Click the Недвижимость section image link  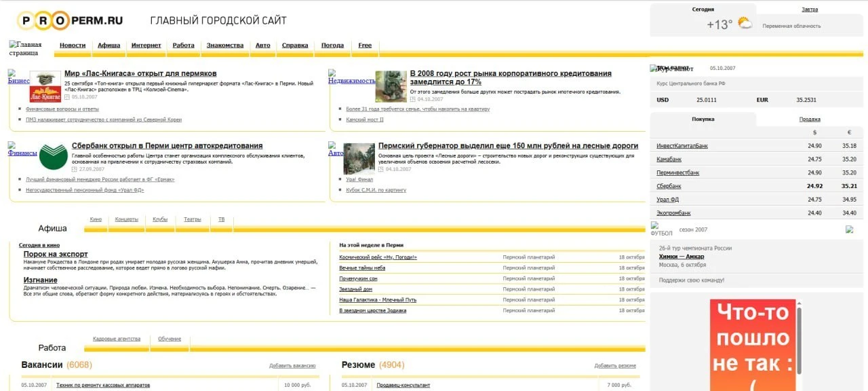pyautogui.click(x=351, y=76)
